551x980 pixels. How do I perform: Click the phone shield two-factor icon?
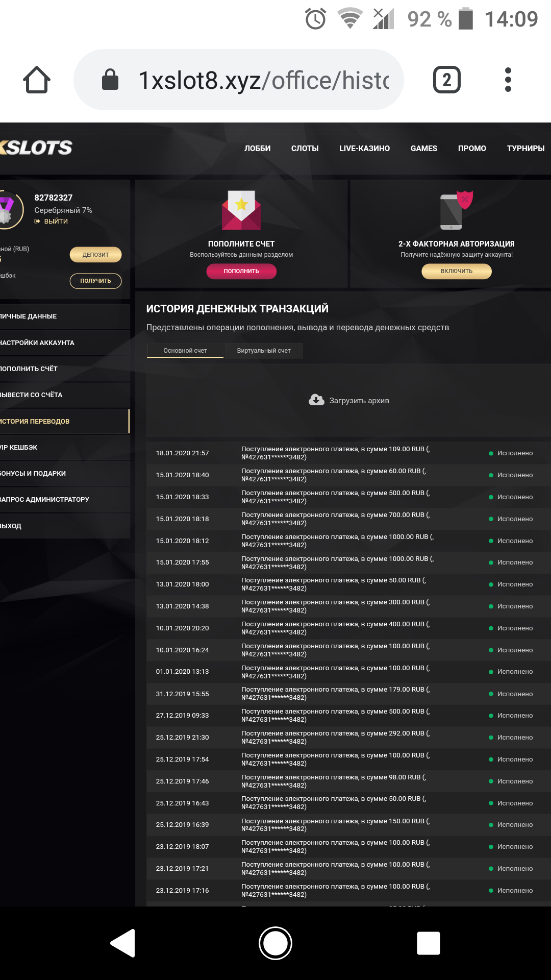pyautogui.click(x=457, y=210)
